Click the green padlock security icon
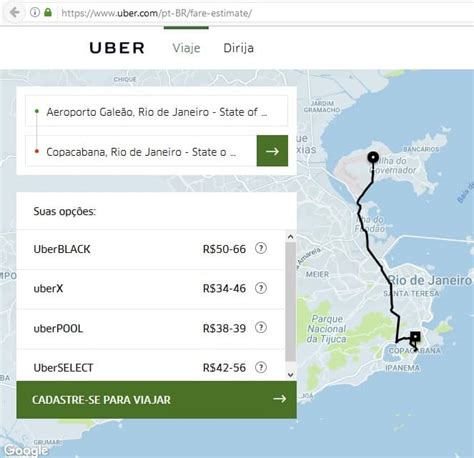474x458 pixels. pyautogui.click(x=48, y=12)
